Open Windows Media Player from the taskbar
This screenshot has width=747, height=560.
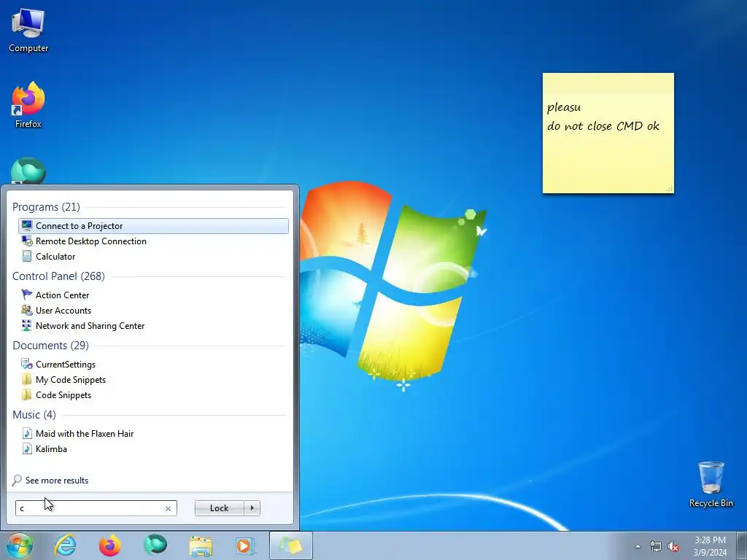pyautogui.click(x=245, y=545)
